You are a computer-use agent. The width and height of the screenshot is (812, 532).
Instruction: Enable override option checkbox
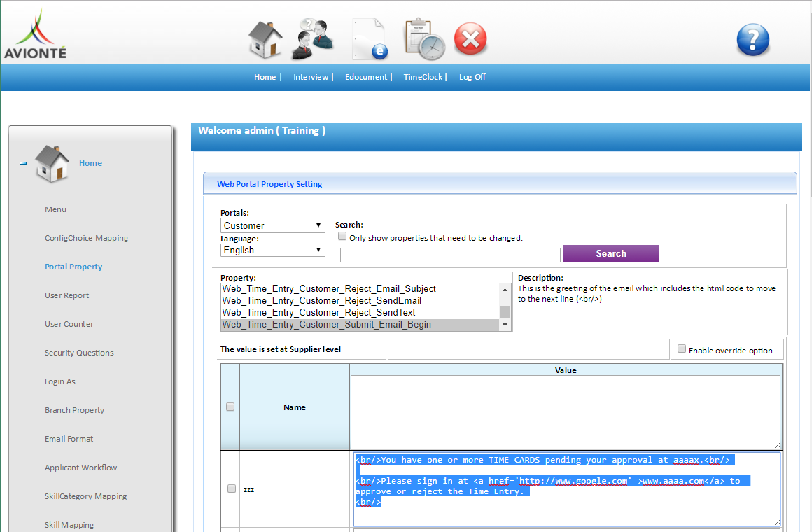pyautogui.click(x=682, y=349)
